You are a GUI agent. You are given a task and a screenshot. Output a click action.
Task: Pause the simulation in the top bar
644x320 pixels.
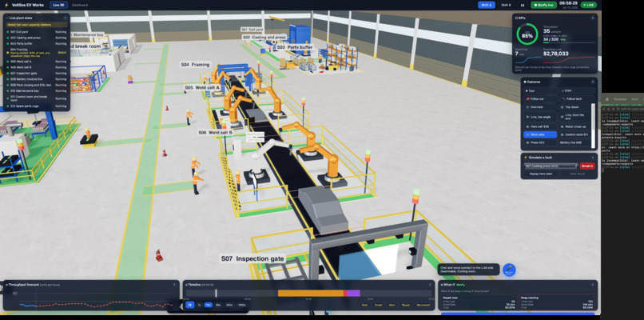523,5
